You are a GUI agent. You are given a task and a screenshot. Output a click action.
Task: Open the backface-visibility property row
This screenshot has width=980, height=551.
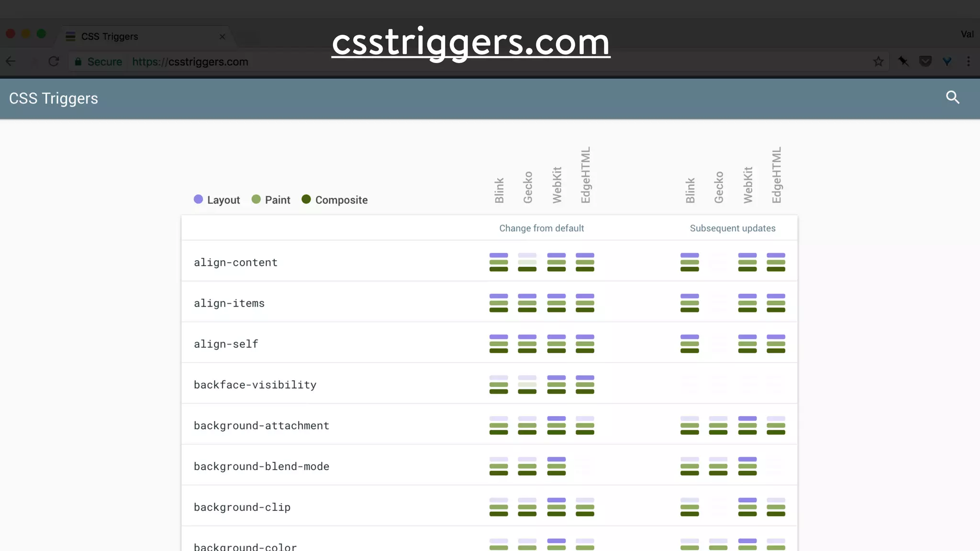pos(489,383)
